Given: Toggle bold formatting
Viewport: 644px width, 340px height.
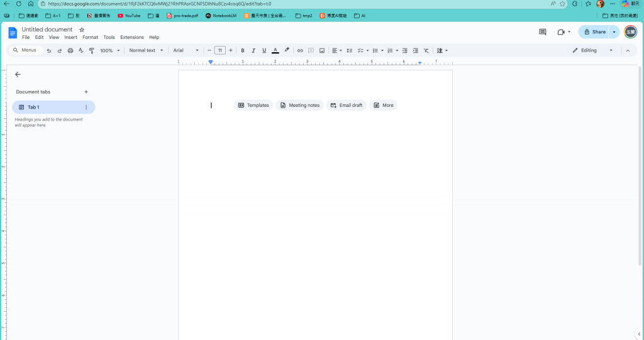Looking at the screenshot, I should (243, 50).
